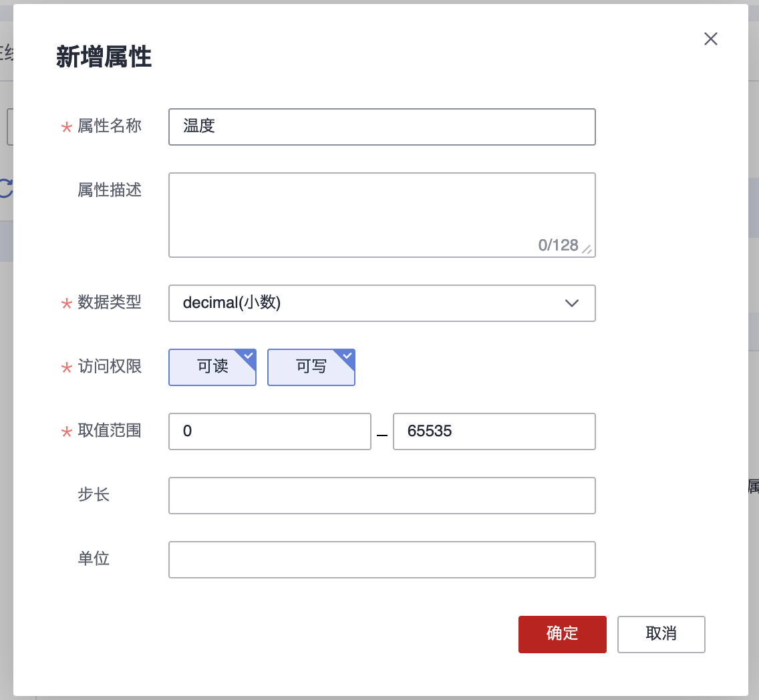Focus the 步长 input field
Image resolution: width=759 pixels, height=700 pixels.
coord(382,496)
